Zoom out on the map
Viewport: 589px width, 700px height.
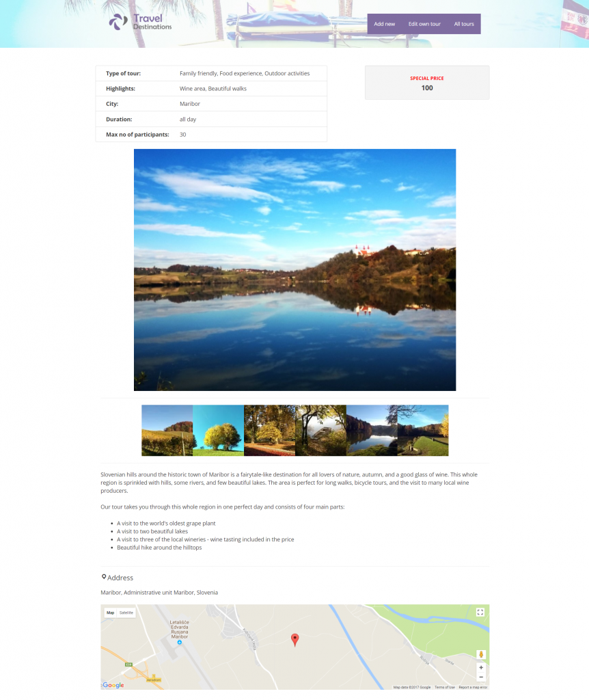pos(481,677)
